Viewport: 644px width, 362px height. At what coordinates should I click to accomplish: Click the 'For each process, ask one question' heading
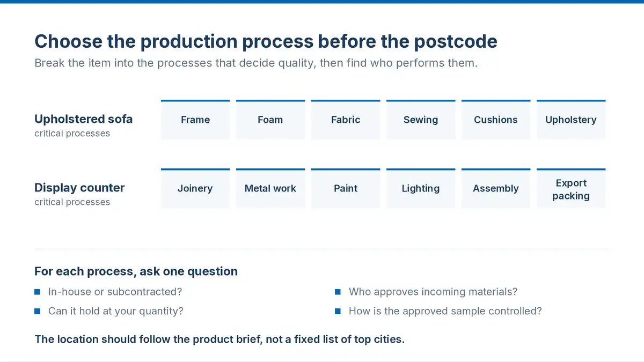(136, 271)
